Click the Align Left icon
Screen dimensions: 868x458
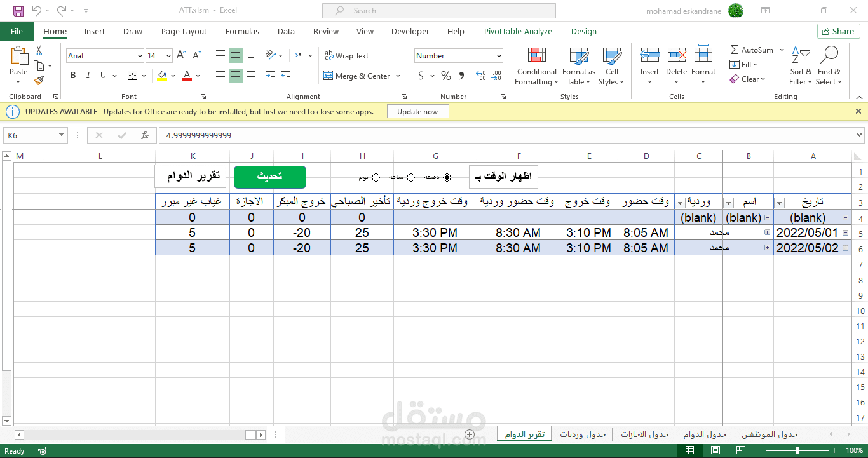pos(220,76)
